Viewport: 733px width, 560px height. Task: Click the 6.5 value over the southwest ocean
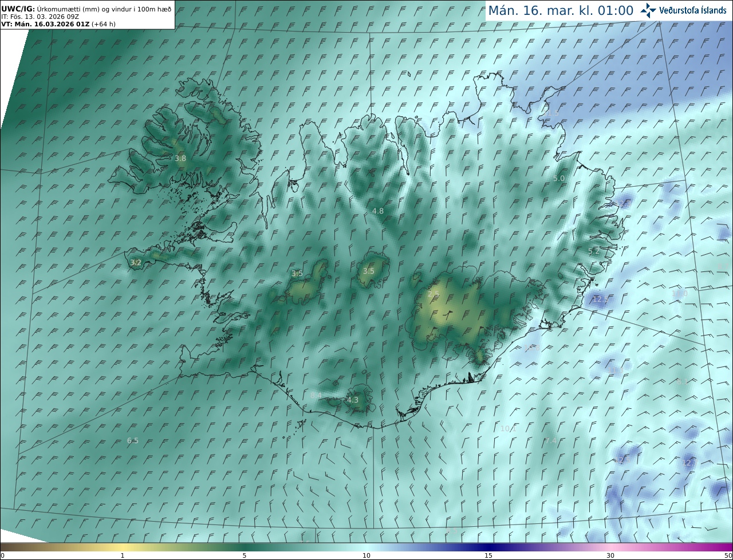(133, 440)
